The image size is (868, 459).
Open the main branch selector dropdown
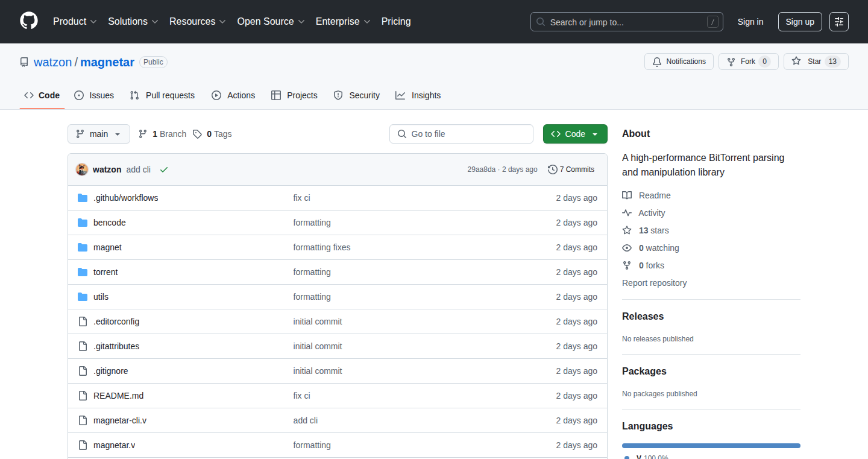pyautogui.click(x=99, y=134)
